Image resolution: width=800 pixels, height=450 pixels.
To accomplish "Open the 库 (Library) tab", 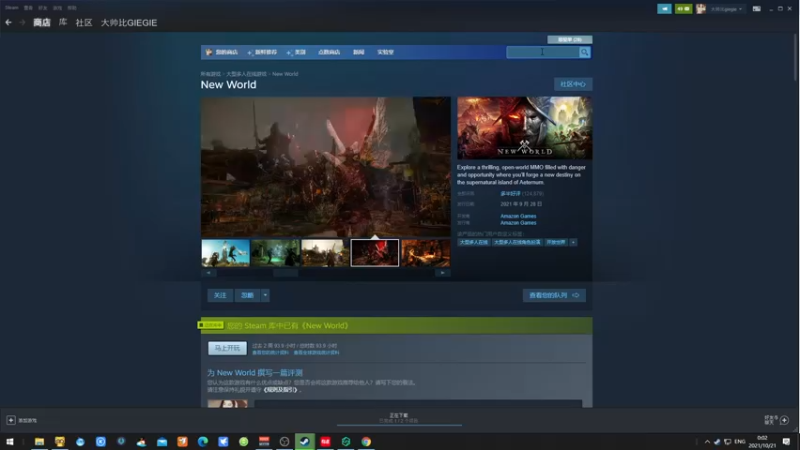I will coord(63,22).
